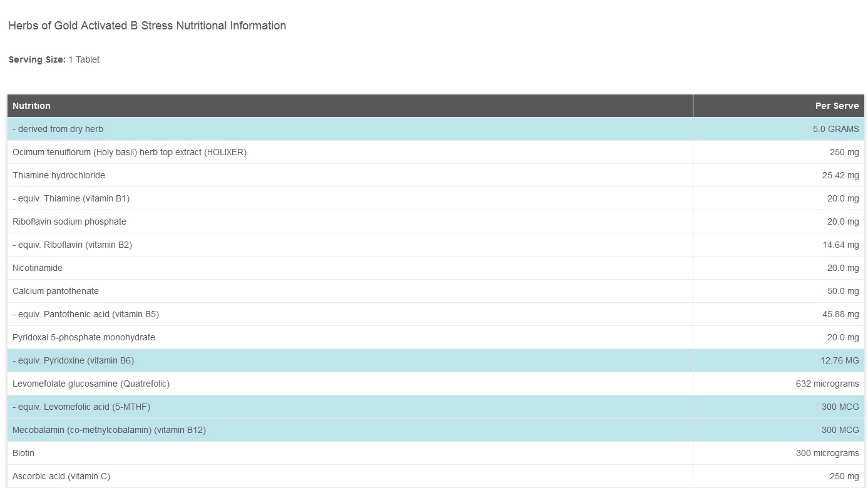Select '- equiv. Levomefolic acid (5-MTHF)'

click(x=81, y=407)
